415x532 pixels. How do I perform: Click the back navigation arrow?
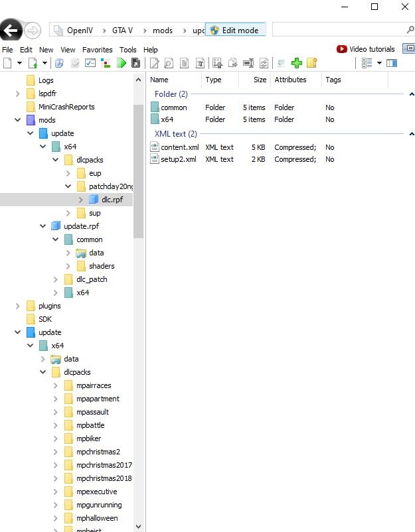coord(11,31)
